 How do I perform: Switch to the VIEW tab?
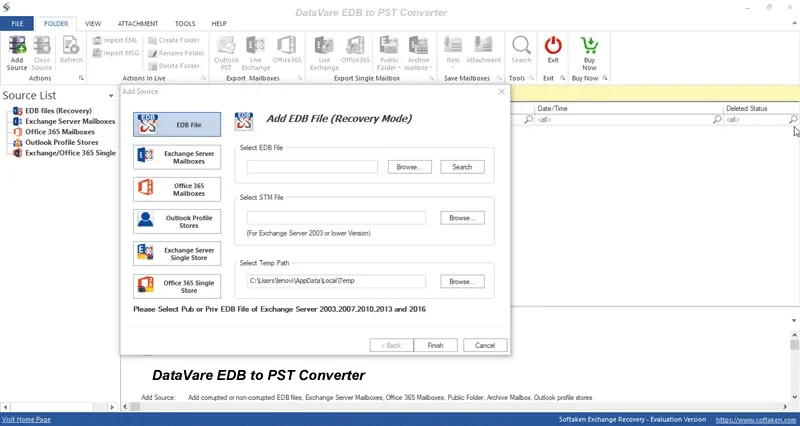[93, 23]
